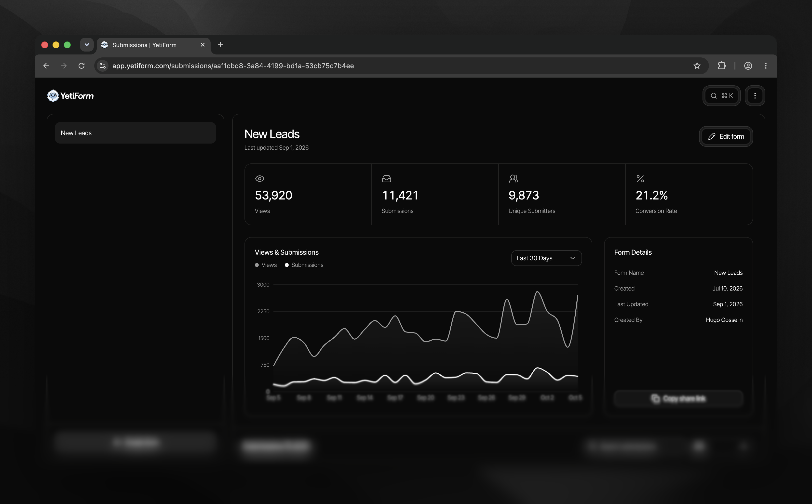Open the Last 30 Days dropdown
This screenshot has height=504, width=812.
click(x=546, y=258)
